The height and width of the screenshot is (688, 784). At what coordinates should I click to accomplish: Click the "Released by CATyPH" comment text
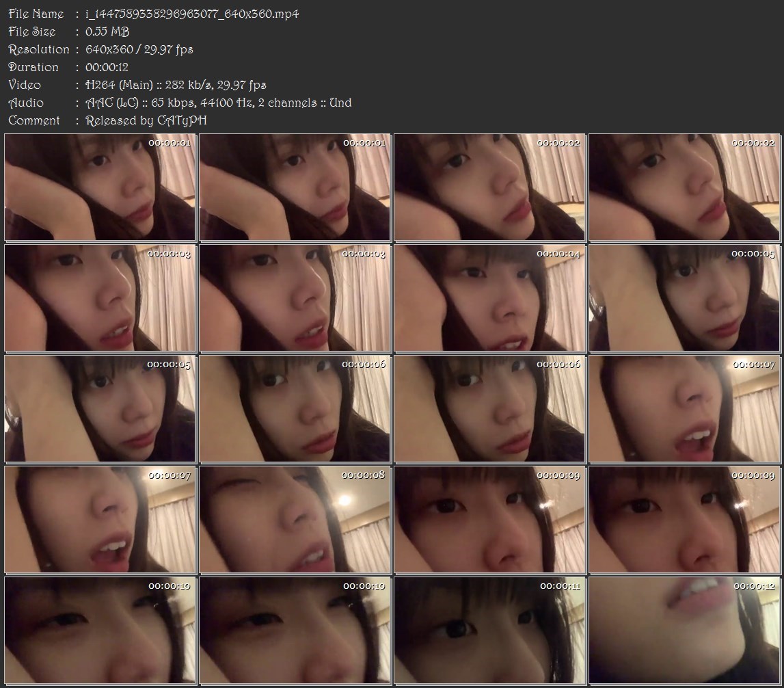146,120
